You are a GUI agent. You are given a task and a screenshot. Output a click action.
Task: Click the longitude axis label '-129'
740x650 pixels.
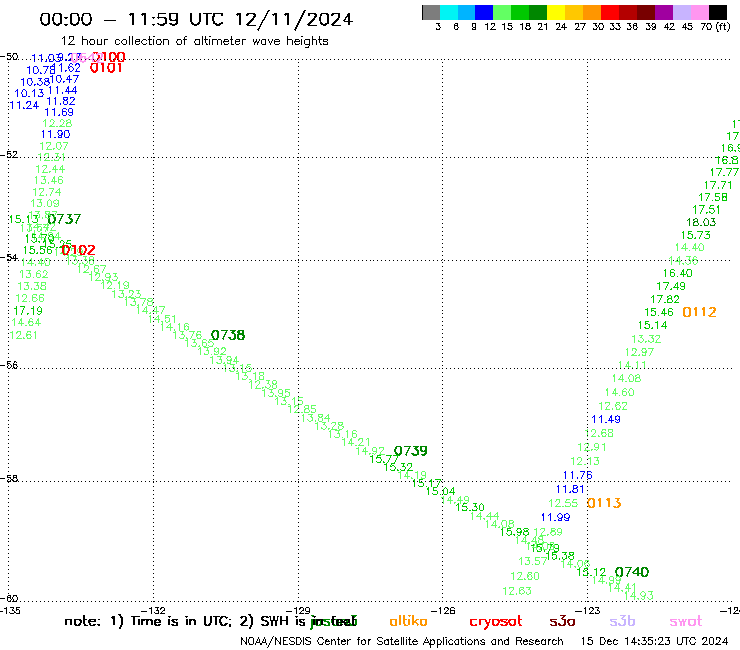point(298,610)
